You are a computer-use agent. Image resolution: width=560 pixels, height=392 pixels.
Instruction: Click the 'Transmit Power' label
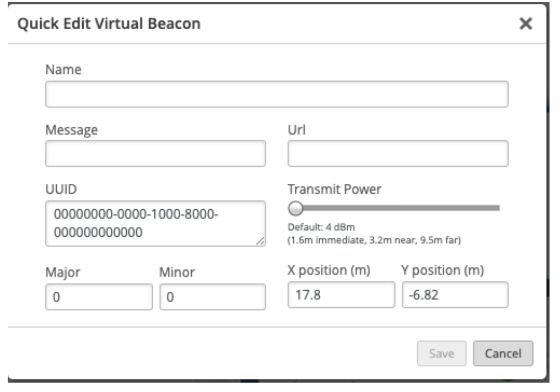(334, 189)
